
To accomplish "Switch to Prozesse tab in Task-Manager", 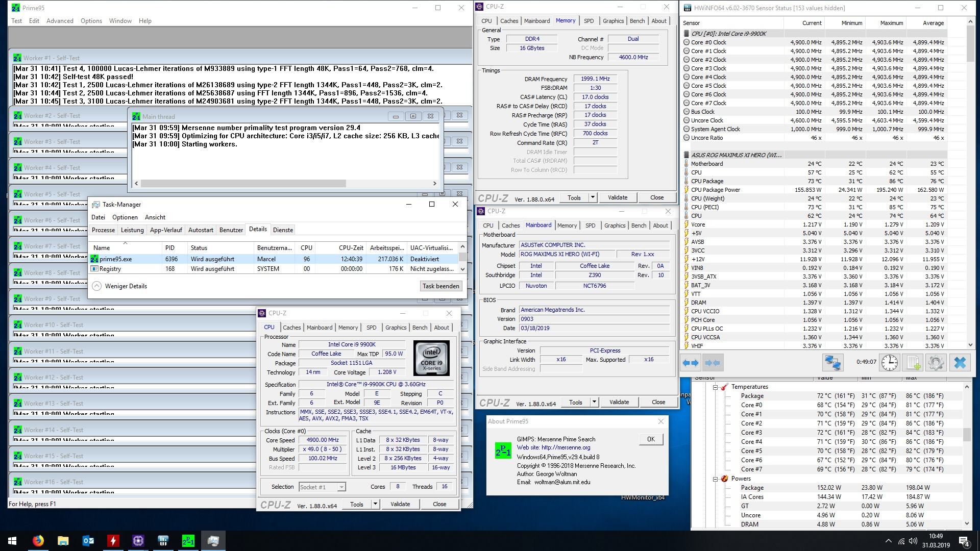I will pyautogui.click(x=104, y=230).
